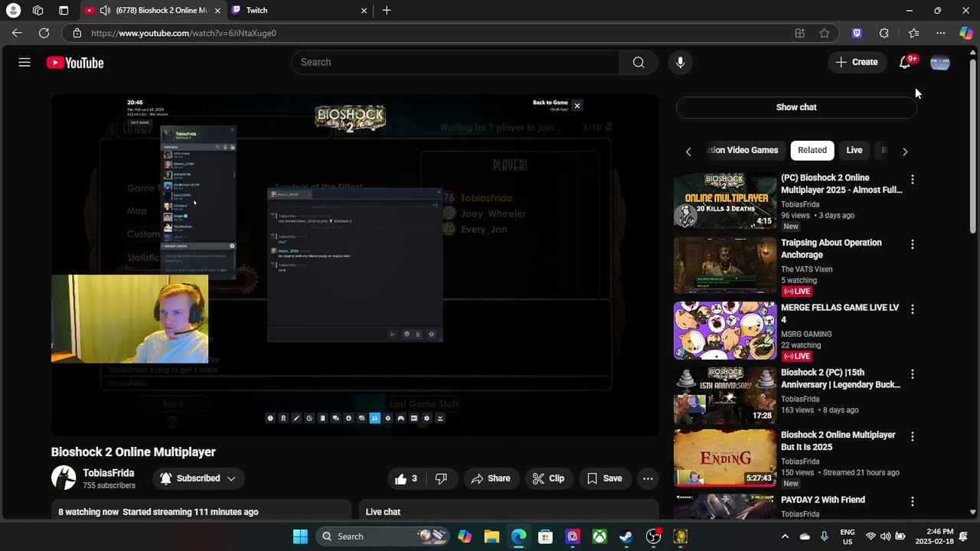Close the Twitch browser tab
980x551 pixels.
coord(364,11)
